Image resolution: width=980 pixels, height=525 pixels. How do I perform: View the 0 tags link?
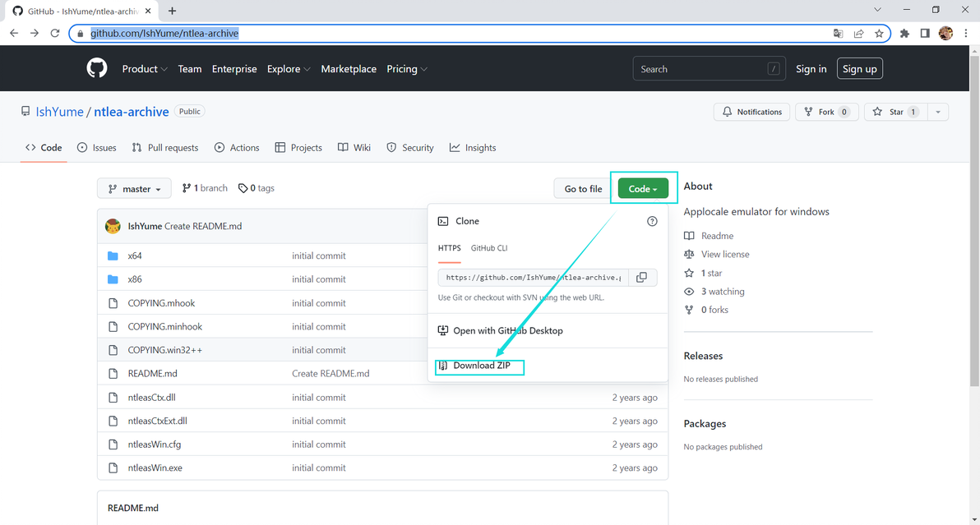tap(257, 188)
